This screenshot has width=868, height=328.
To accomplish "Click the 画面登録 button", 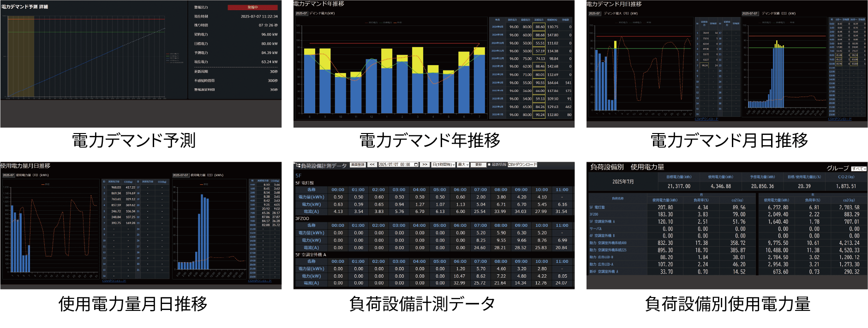I will coord(358,165).
